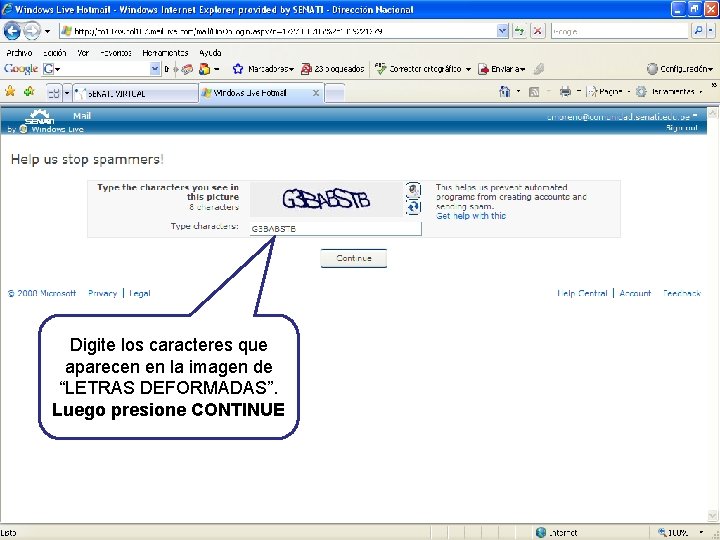
Task: Expand the tab list dropdown arrow
Action: click(67, 93)
